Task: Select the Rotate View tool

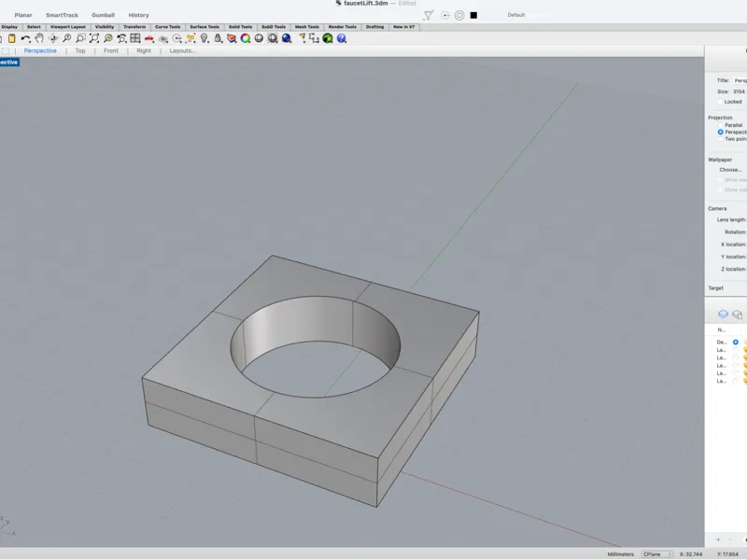Action: (x=53, y=38)
